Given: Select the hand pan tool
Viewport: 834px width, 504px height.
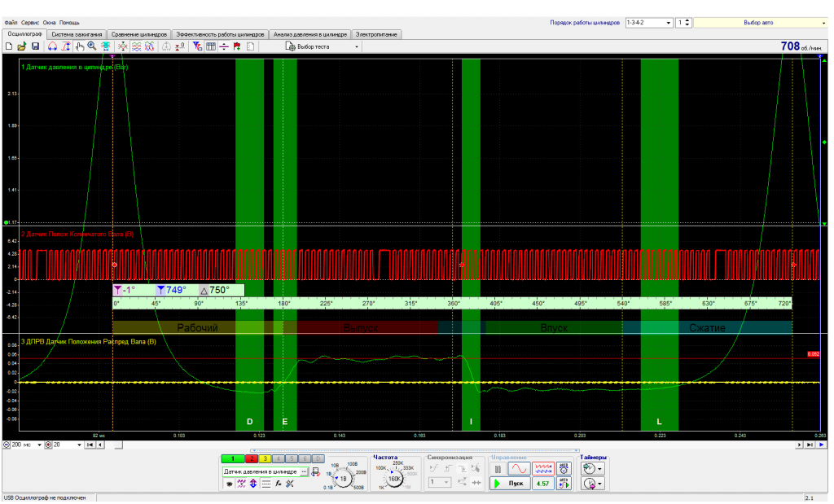Looking at the screenshot, I should pyautogui.click(x=79, y=46).
